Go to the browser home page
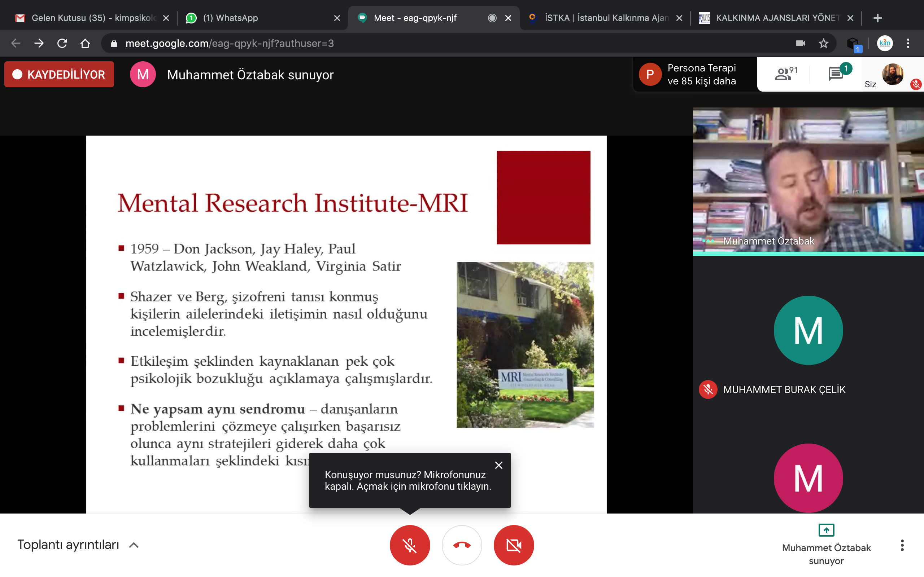 85,44
